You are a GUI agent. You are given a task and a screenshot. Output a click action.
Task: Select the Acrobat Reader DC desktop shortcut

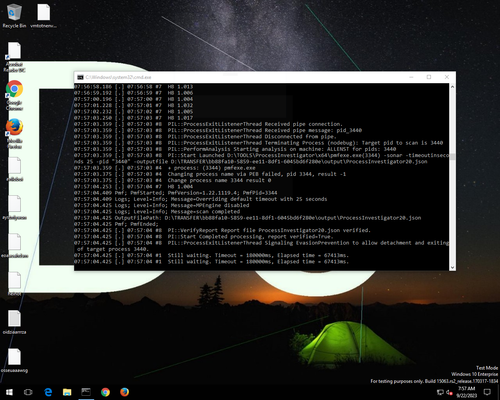point(14,57)
